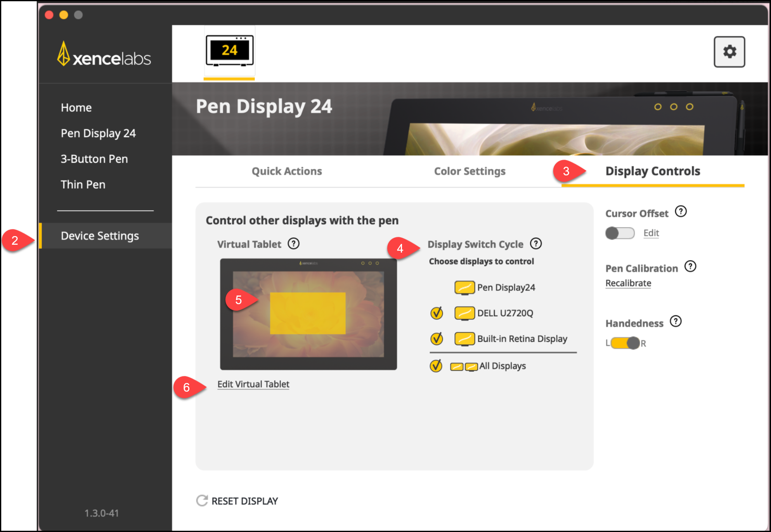Open help for Handedness

pyautogui.click(x=676, y=321)
